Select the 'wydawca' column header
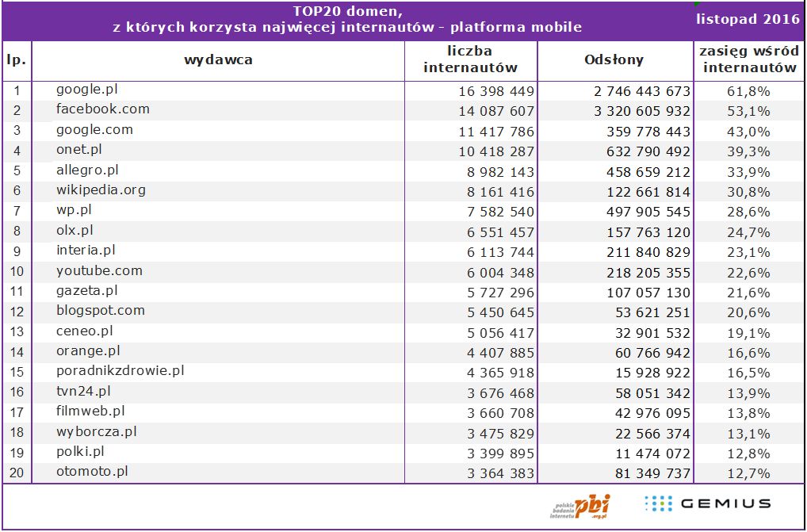Image resolution: width=807 pixels, height=532 pixels. (218, 59)
